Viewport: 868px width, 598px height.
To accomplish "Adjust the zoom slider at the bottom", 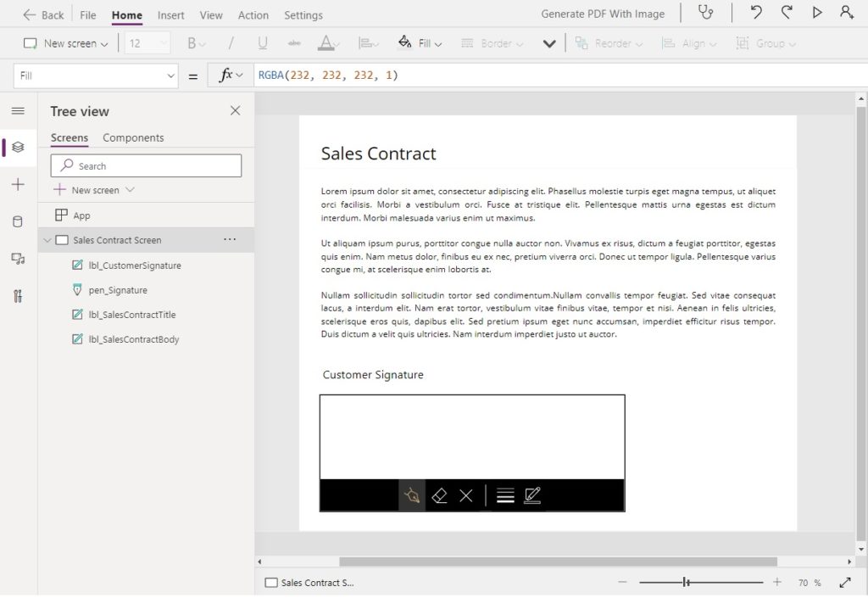I will point(687,582).
